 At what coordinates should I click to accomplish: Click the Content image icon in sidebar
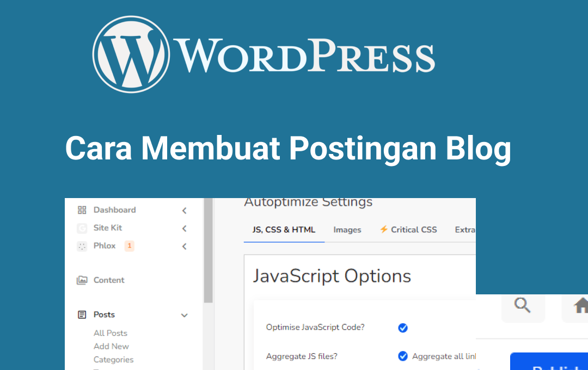82,280
